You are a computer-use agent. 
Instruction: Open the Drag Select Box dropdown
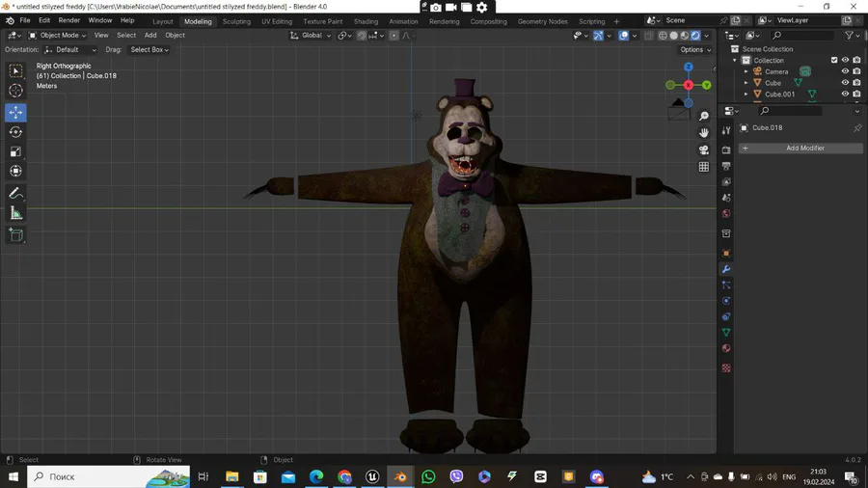149,50
